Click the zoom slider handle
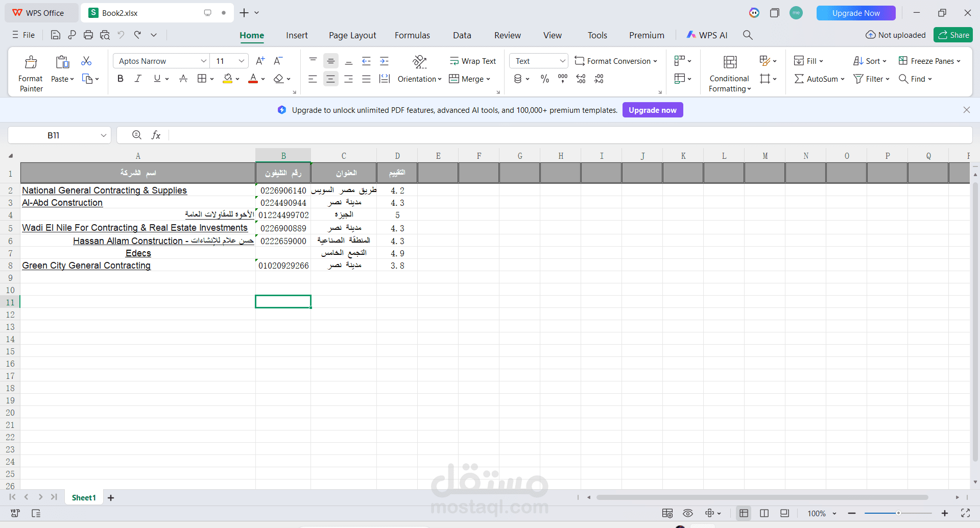This screenshot has width=980, height=528. pos(898,513)
